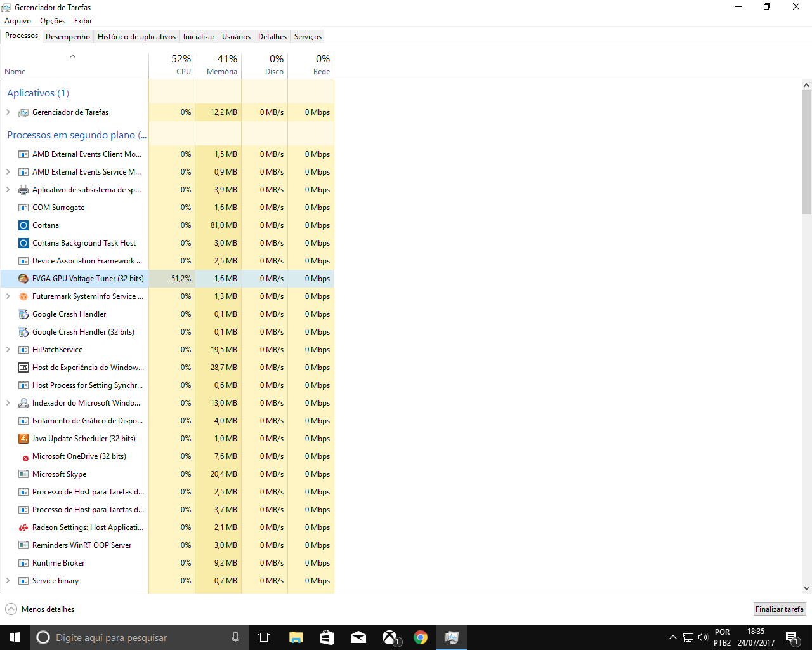The image size is (812, 650).
Task: Switch to the Usuários tab
Action: point(237,37)
